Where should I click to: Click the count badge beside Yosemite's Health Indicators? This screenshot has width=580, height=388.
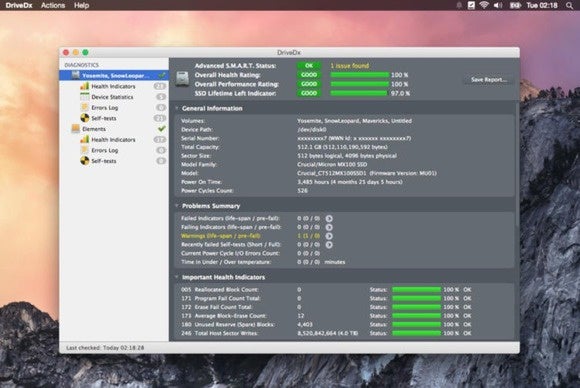160,86
